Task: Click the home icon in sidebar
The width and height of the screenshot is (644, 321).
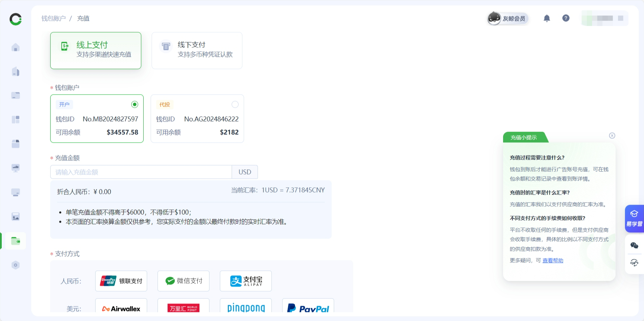Action: pyautogui.click(x=16, y=47)
